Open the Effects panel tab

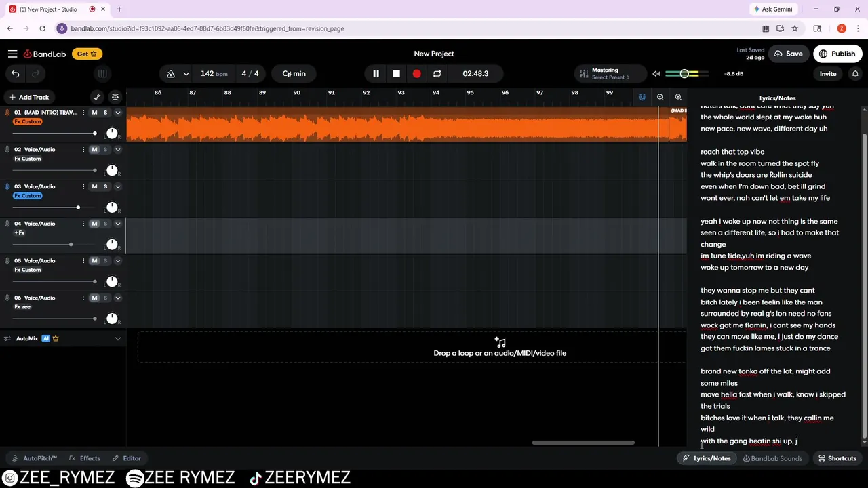tap(84, 458)
